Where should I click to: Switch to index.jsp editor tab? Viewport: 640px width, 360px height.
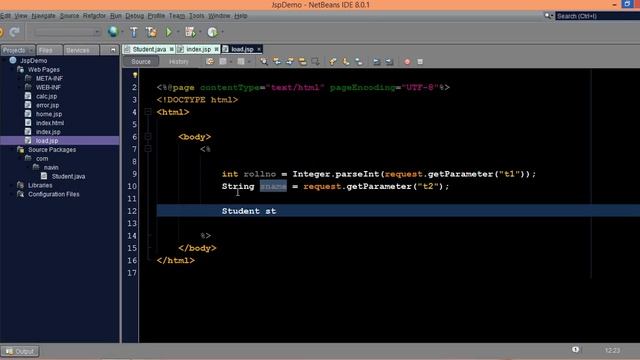click(x=198, y=49)
